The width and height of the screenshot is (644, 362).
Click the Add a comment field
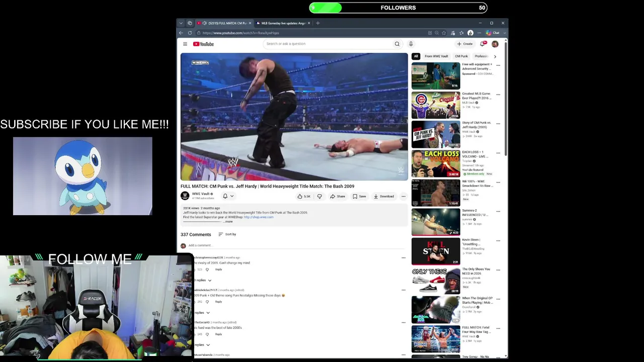point(297,245)
